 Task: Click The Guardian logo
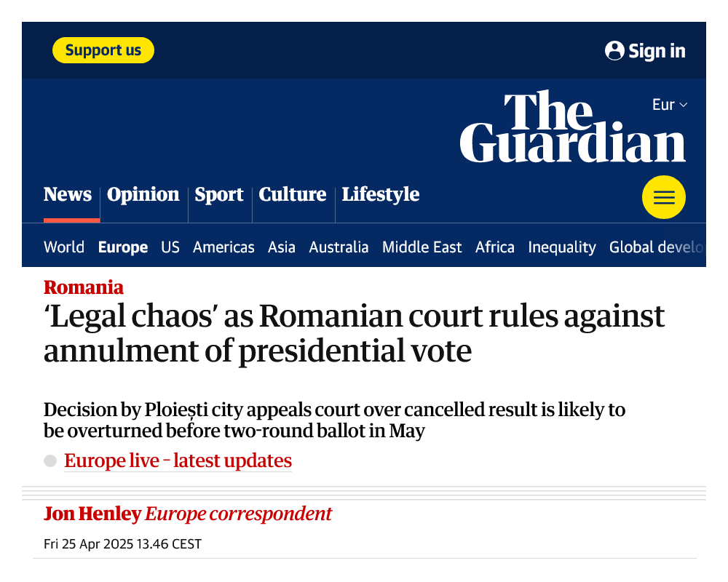pyautogui.click(x=572, y=127)
